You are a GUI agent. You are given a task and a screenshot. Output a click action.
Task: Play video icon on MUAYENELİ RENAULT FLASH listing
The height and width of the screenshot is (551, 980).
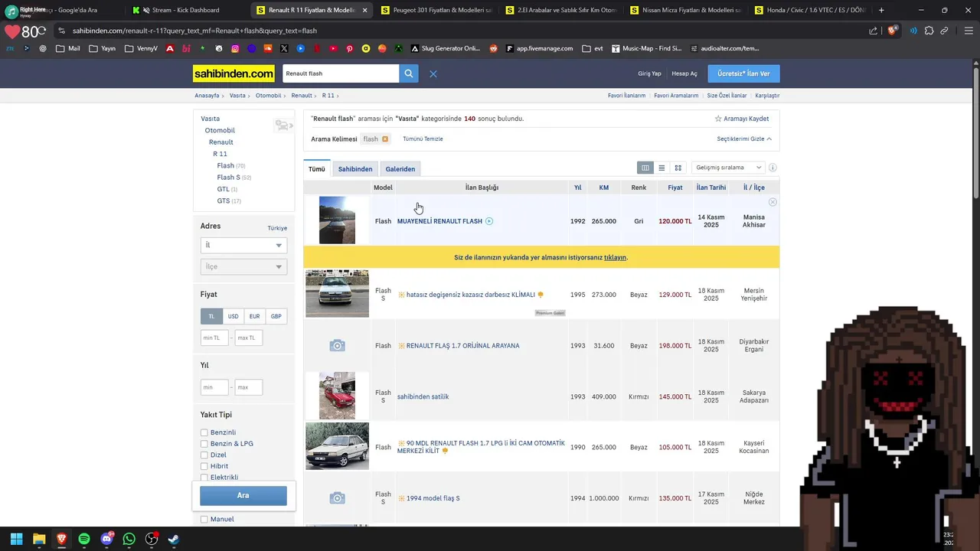click(x=489, y=221)
